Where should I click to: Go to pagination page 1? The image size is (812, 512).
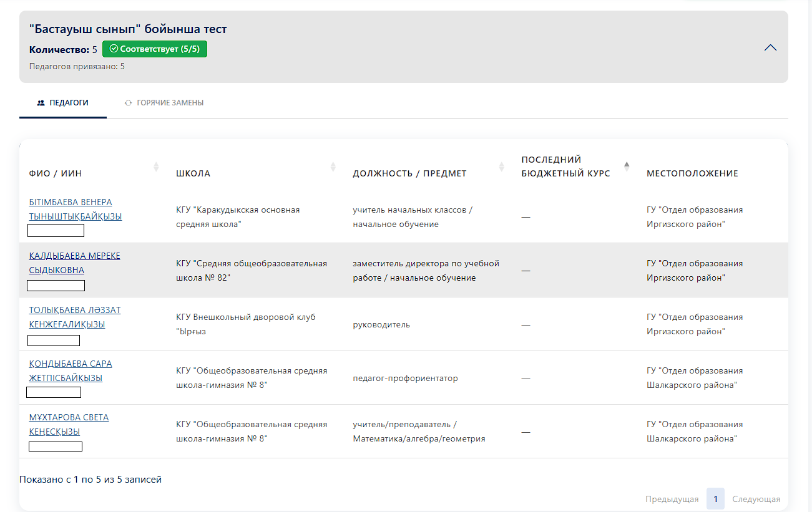coord(715,499)
